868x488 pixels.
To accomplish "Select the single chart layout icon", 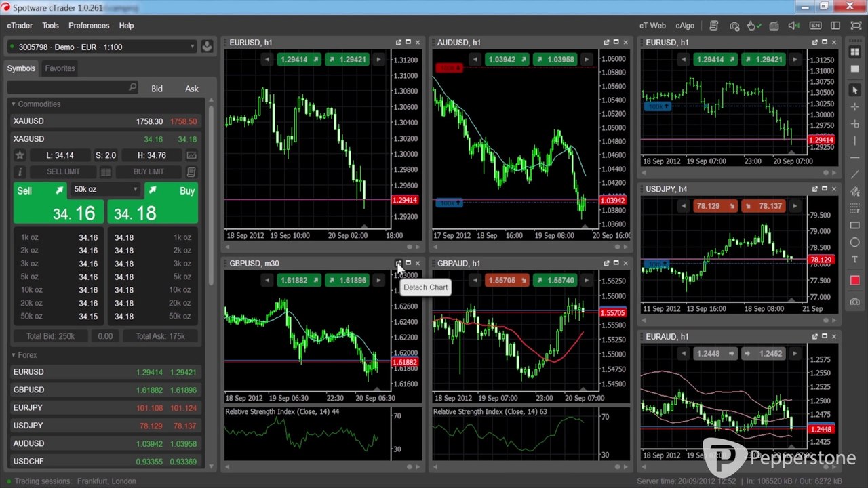I will (x=854, y=69).
